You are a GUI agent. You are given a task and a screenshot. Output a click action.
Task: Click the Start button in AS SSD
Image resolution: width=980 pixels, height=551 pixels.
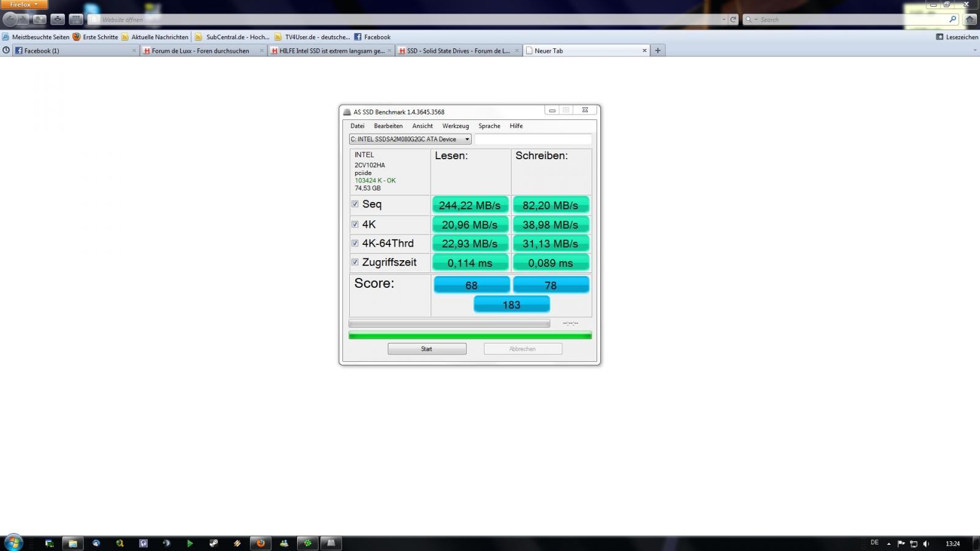click(427, 349)
